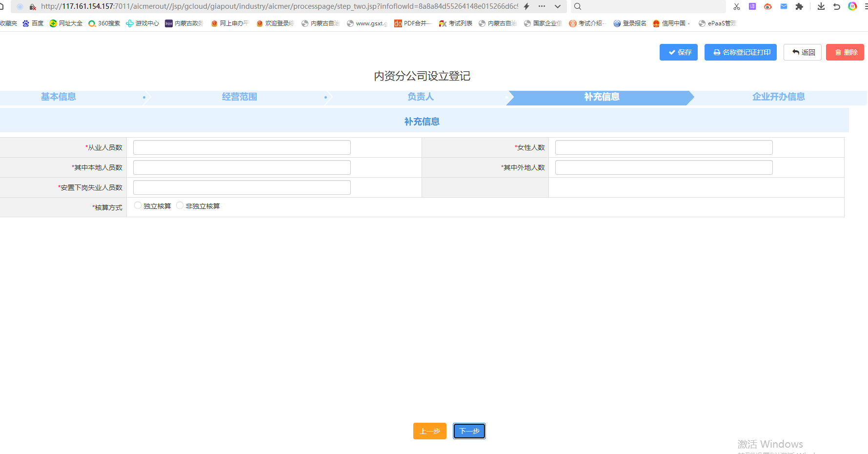Click the scissors screenshot icon in browser toolbar
The width and height of the screenshot is (868, 454).
[x=737, y=6]
